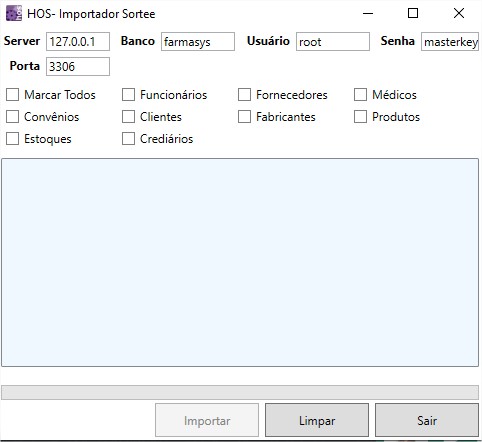Focus the Server address field
482x442 pixels.
pyautogui.click(x=78, y=42)
